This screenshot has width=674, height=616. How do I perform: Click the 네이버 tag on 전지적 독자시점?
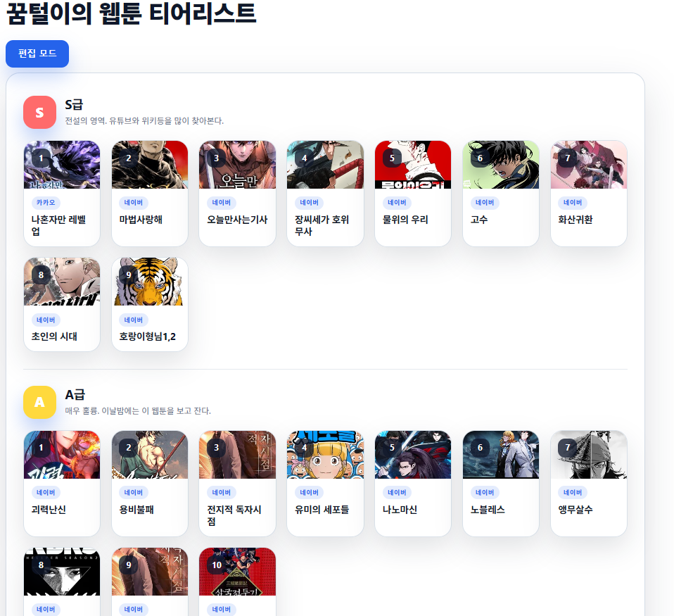[222, 493]
